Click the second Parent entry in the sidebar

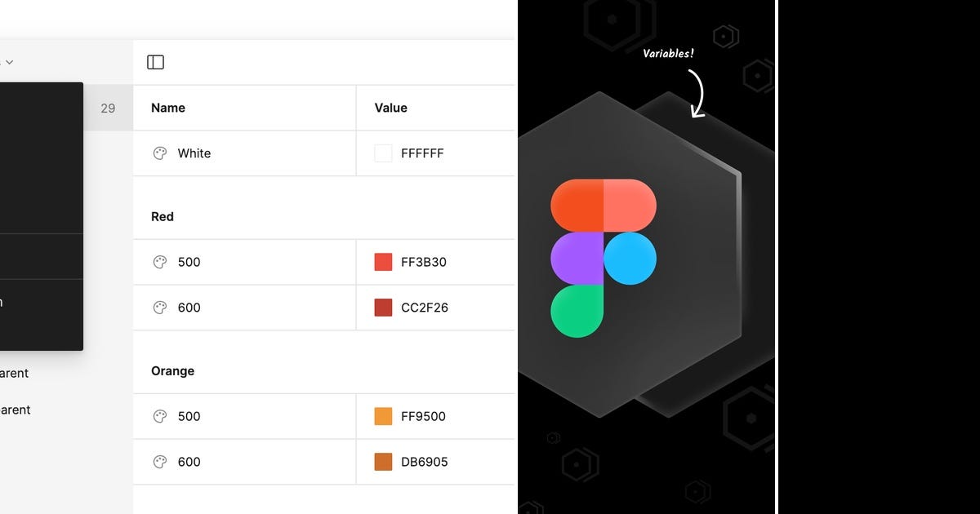click(x=15, y=410)
